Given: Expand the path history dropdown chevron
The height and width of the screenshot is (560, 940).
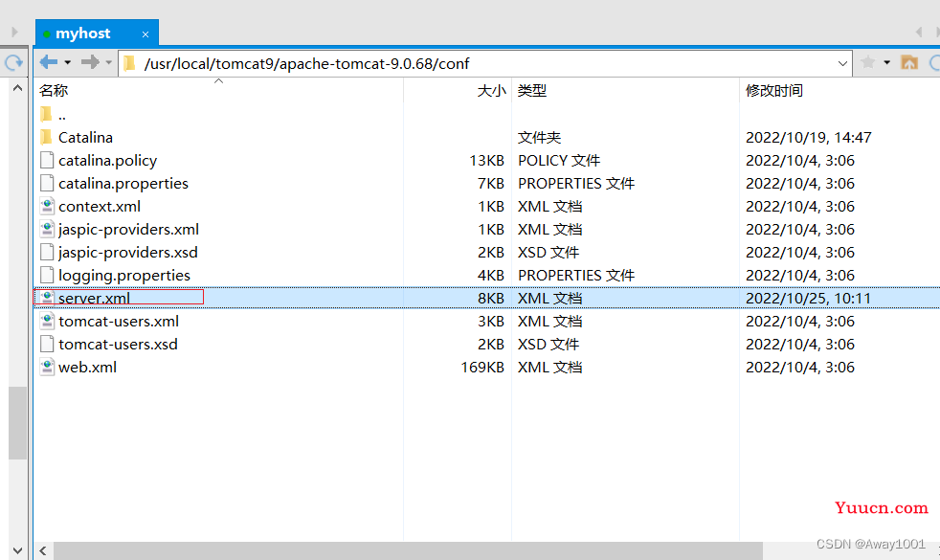Looking at the screenshot, I should [x=842, y=63].
